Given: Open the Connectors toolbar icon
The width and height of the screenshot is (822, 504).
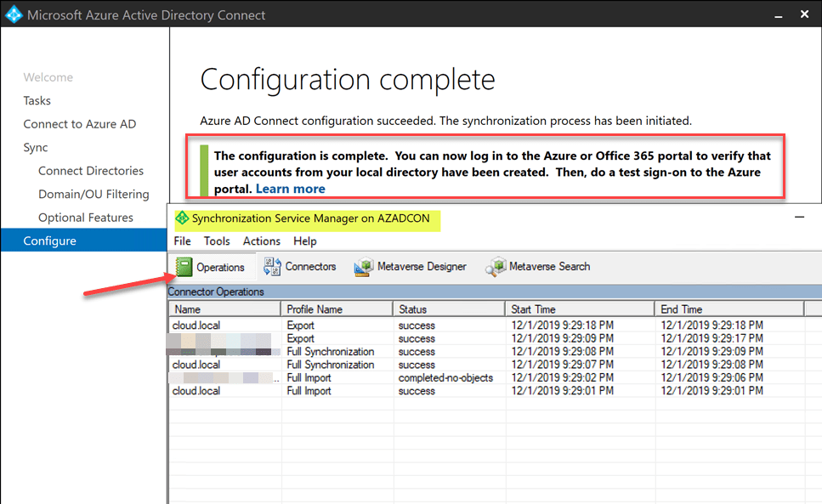Looking at the screenshot, I should coord(271,267).
